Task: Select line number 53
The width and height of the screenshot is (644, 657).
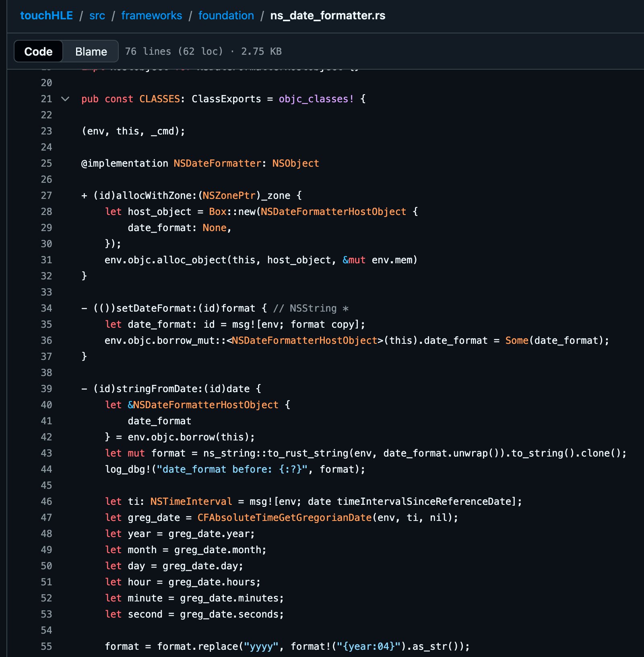Action: click(46, 614)
